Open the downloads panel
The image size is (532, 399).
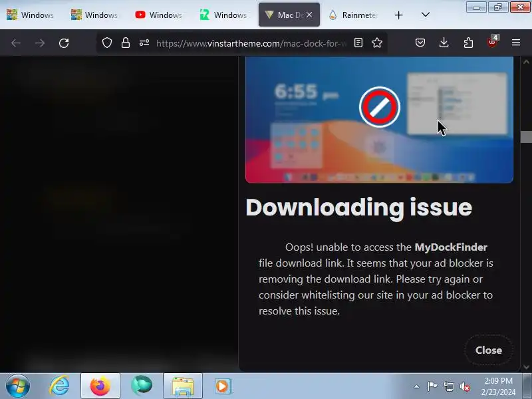pos(444,43)
